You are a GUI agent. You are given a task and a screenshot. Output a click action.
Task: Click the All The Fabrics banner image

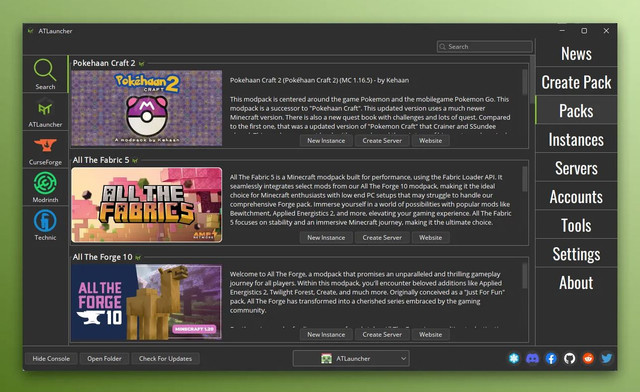click(x=147, y=205)
